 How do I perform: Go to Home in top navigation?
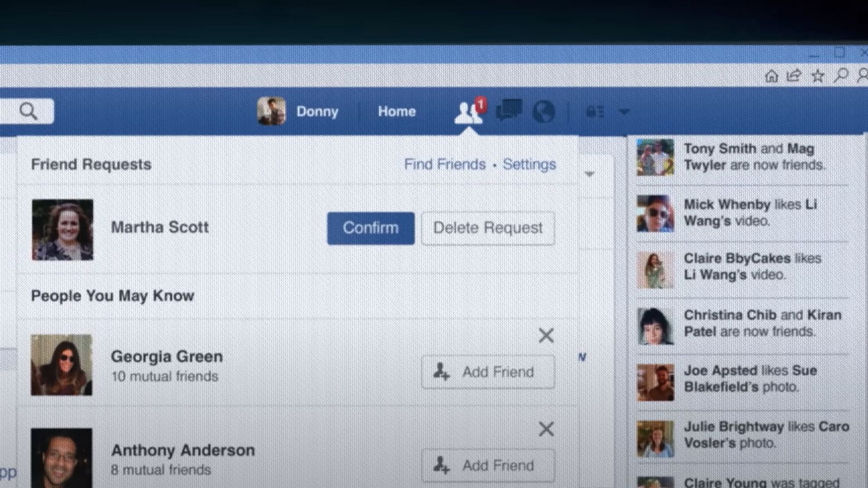click(x=396, y=112)
